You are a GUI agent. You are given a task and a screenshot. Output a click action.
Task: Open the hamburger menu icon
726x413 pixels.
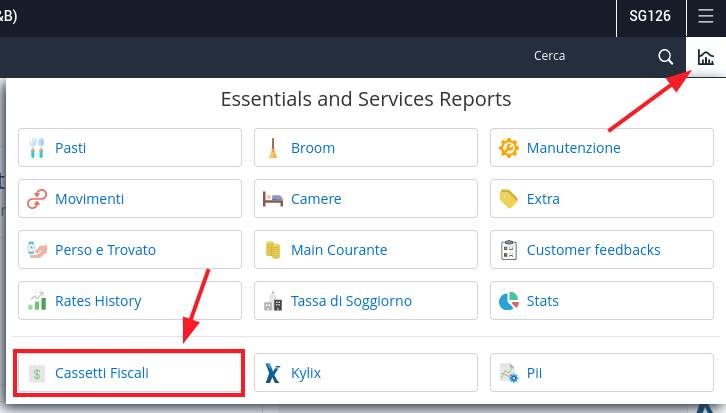coord(706,16)
